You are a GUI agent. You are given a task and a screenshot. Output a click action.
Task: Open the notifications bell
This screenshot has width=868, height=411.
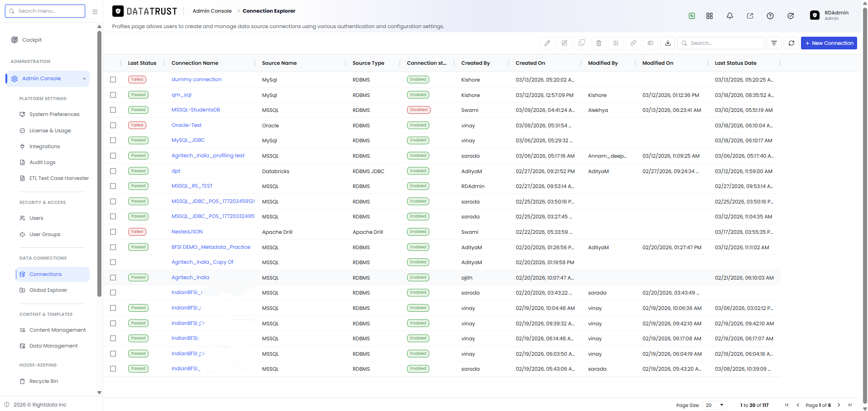[729, 16]
